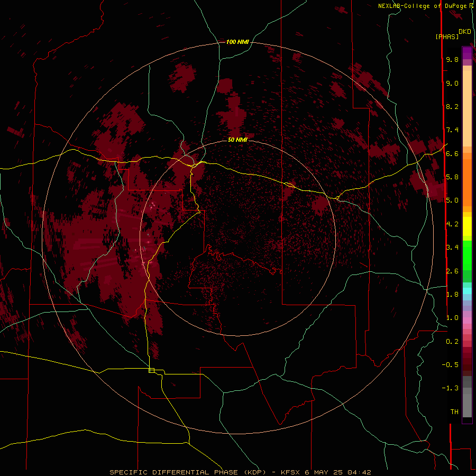The height and width of the screenshot is (476, 476).
Task: Click the purple swatch at the legend top
Action: pos(467,53)
